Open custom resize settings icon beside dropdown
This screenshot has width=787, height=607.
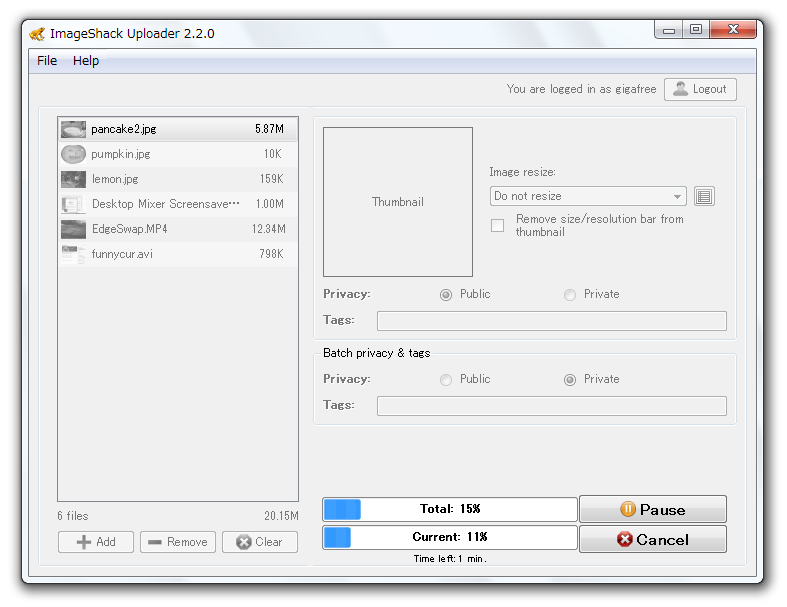click(x=704, y=196)
